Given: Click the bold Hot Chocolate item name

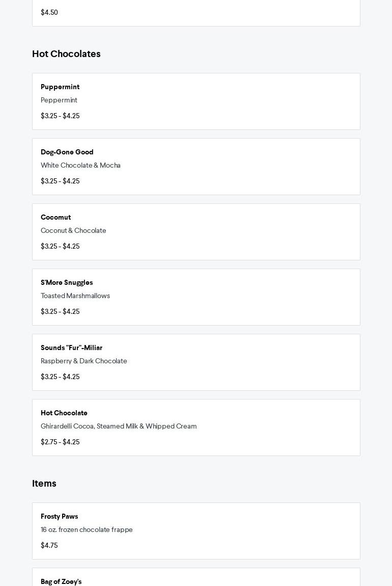Looking at the screenshot, I should (x=64, y=413).
